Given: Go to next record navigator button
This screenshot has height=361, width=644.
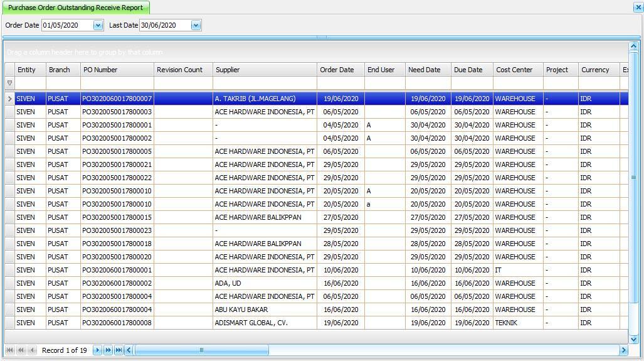Looking at the screenshot, I should point(97,350).
